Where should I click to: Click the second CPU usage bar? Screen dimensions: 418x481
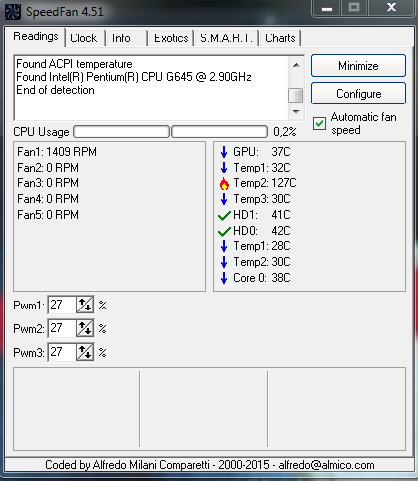pos(220,132)
